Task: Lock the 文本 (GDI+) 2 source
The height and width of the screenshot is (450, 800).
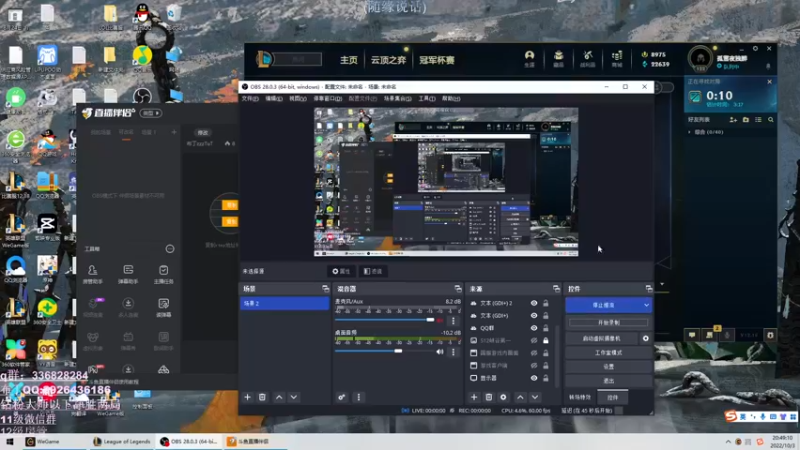Action: [545, 303]
